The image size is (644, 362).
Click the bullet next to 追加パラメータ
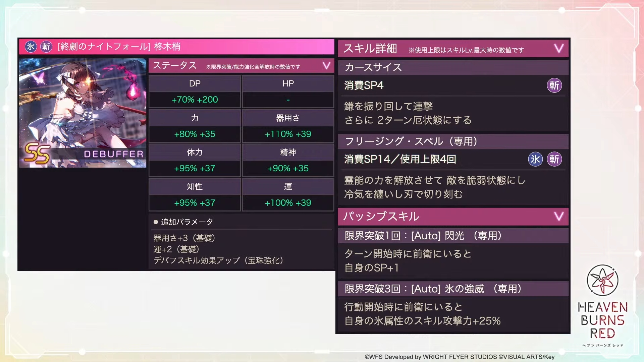(x=156, y=222)
